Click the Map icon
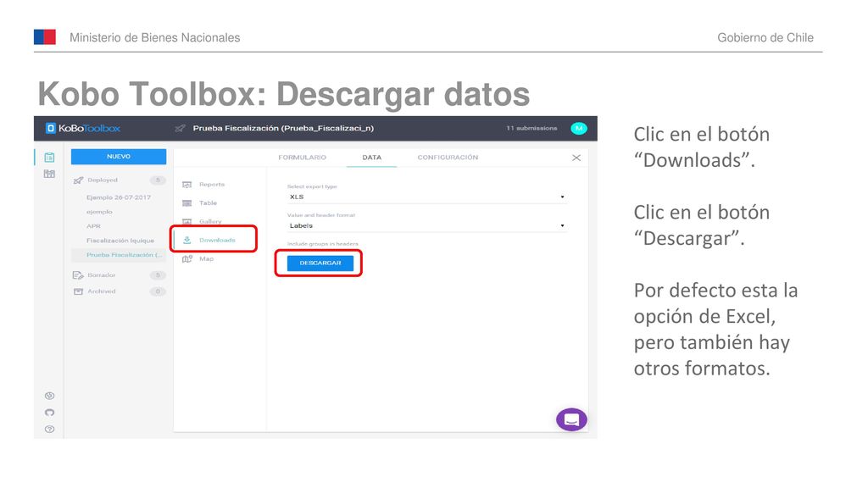868x488 pixels. pyautogui.click(x=187, y=259)
